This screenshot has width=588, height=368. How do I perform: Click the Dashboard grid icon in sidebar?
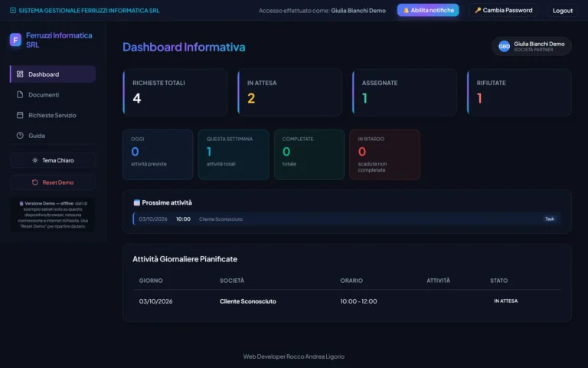tap(20, 74)
